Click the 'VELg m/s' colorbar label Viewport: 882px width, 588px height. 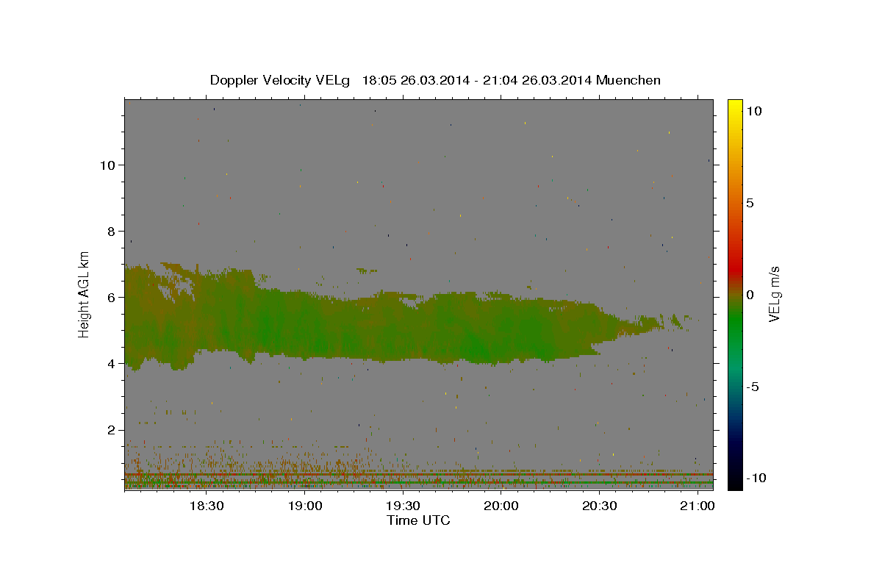pyautogui.click(x=774, y=294)
